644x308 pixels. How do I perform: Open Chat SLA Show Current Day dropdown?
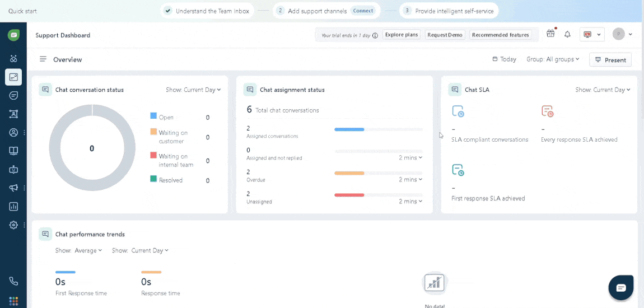point(603,90)
